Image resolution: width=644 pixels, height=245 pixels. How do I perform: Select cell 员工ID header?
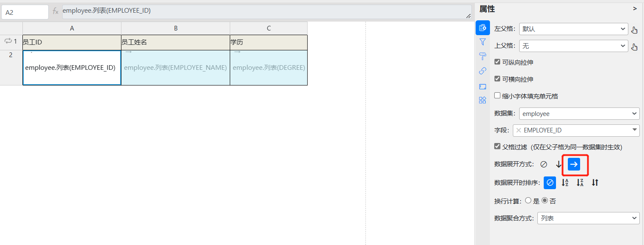(72, 42)
